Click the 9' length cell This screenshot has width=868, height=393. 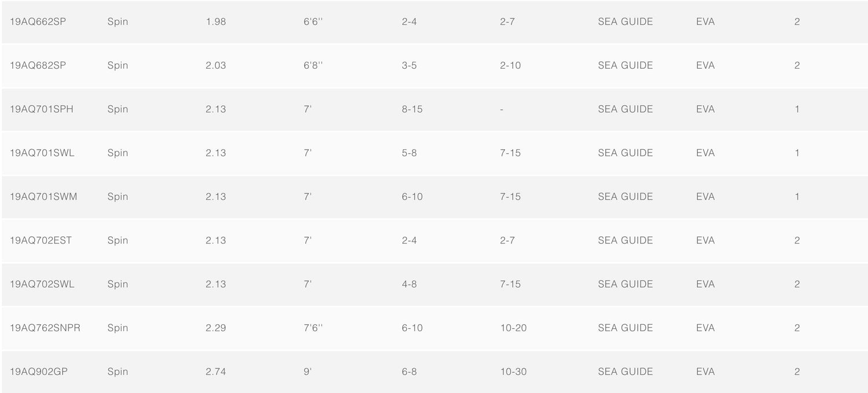click(x=308, y=372)
